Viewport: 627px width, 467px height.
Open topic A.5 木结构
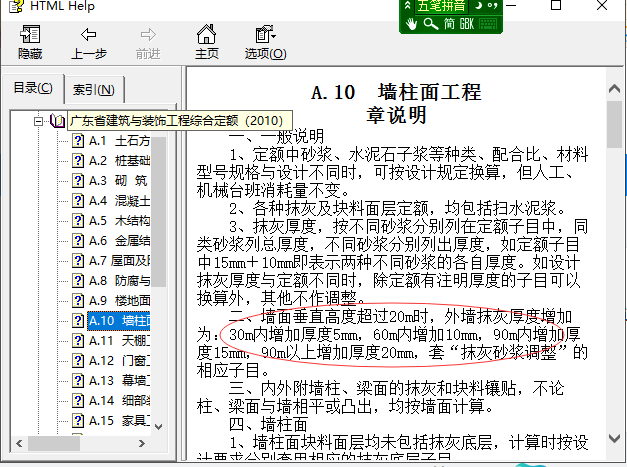[x=119, y=221]
